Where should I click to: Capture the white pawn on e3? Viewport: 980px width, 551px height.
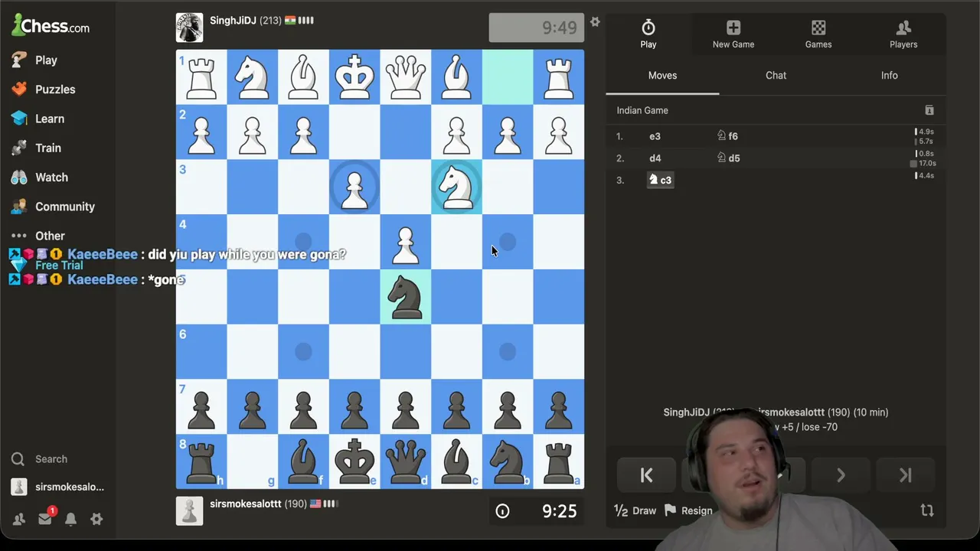[354, 187]
